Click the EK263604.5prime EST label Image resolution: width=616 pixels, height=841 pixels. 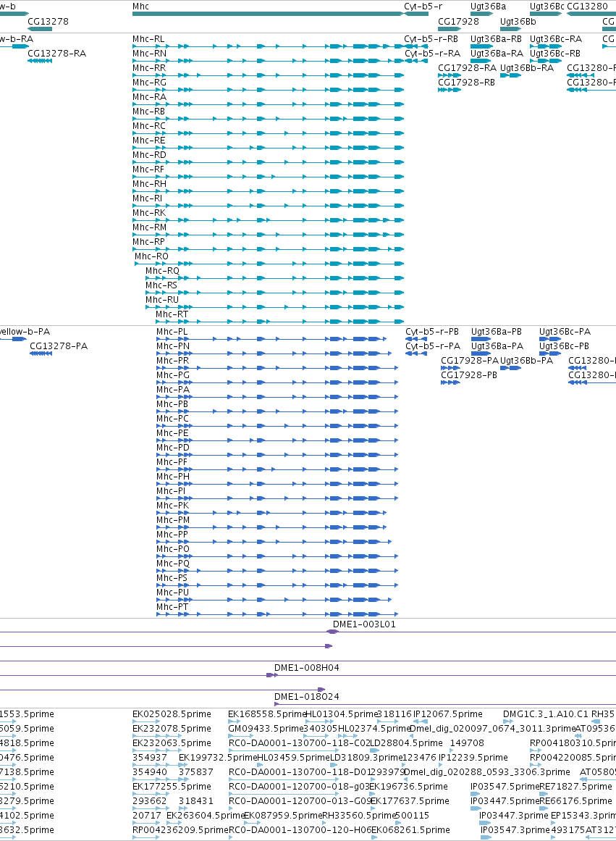tap(206, 816)
